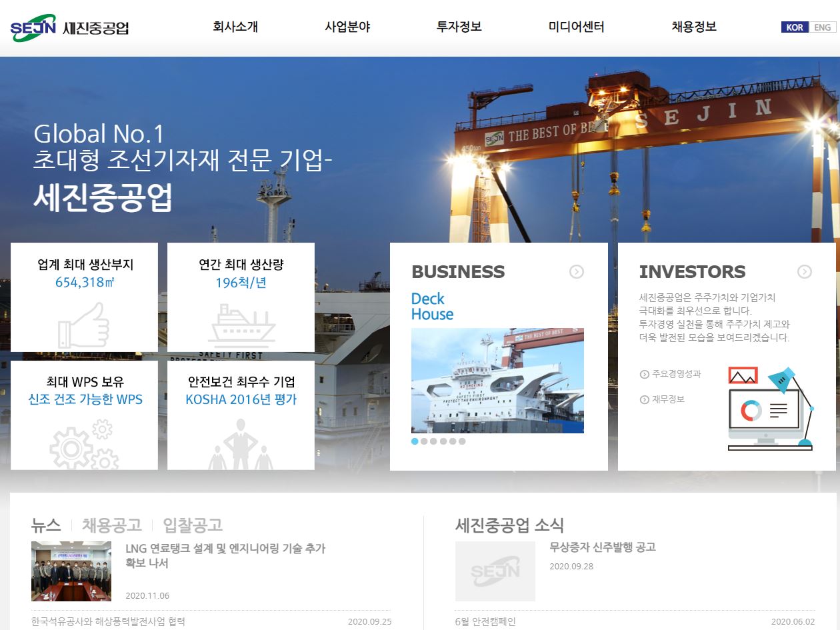This screenshot has height=630, width=840.
Task: Switch language to ENG
Action: (x=823, y=27)
